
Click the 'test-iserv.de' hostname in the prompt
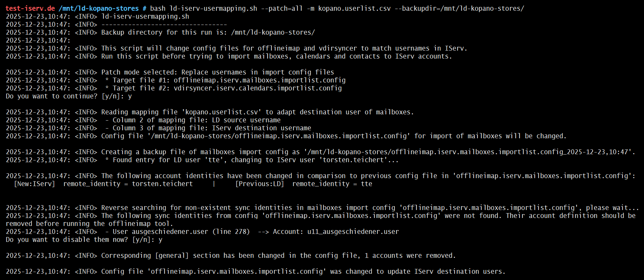tap(30, 8)
